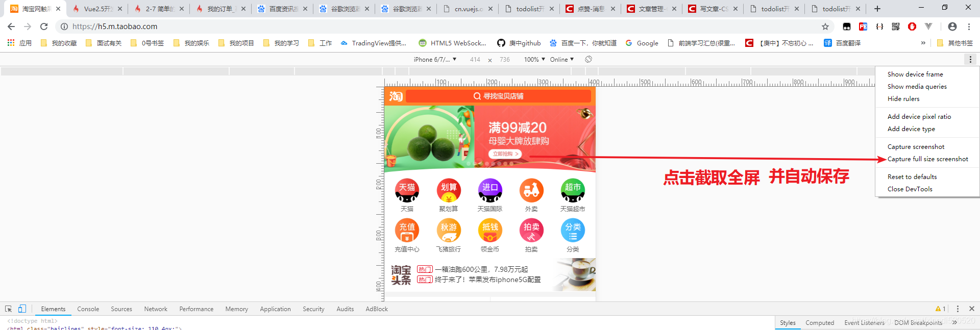This screenshot has height=330, width=980.
Task: Open the Chrome profile avatar menu
Action: (x=952, y=27)
